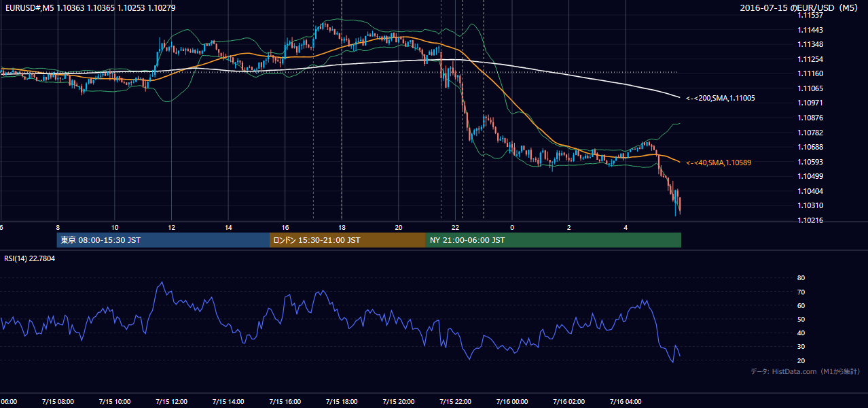This screenshot has width=868, height=408.
Task: Click RSI scale value 40
Action: (801, 333)
